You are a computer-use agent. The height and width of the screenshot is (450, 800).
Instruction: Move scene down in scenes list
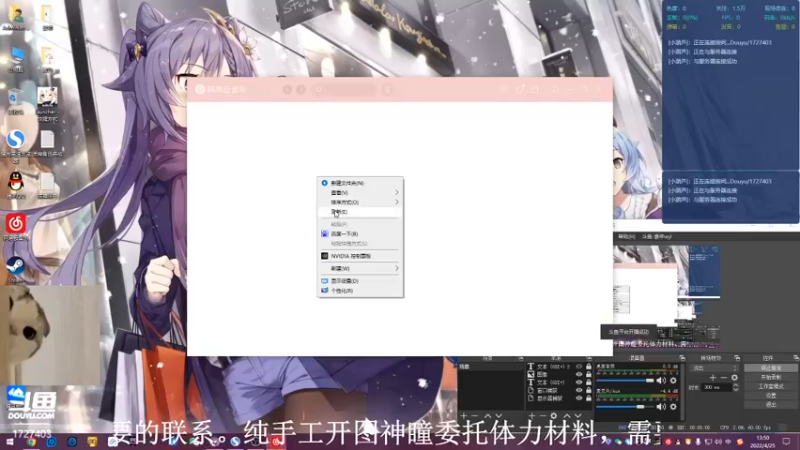tap(498, 416)
